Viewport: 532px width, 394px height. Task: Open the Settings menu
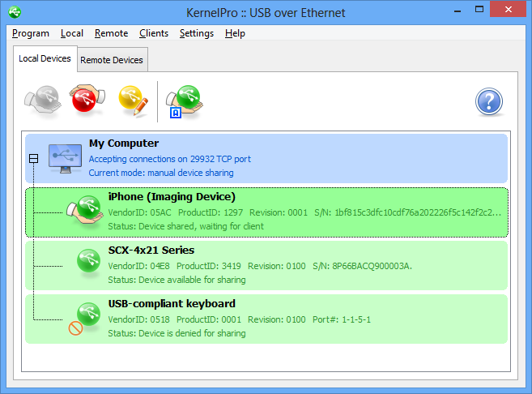tap(197, 33)
